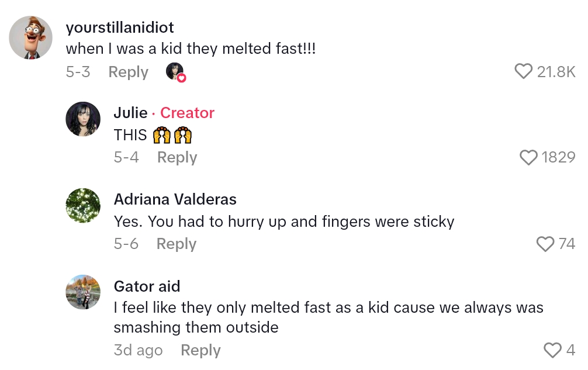Viewport: 588px width, 370px height.
Task: Reply to Gator aid's comment
Action: pyautogui.click(x=200, y=350)
